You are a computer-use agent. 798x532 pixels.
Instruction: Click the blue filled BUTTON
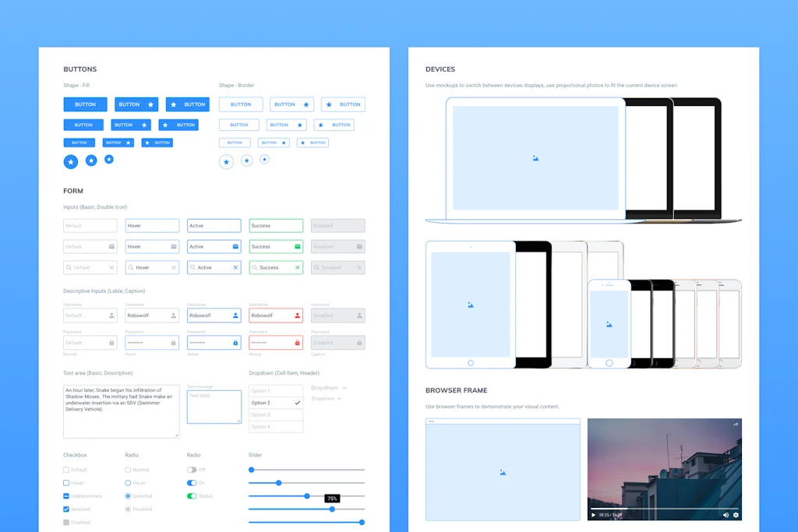85,104
